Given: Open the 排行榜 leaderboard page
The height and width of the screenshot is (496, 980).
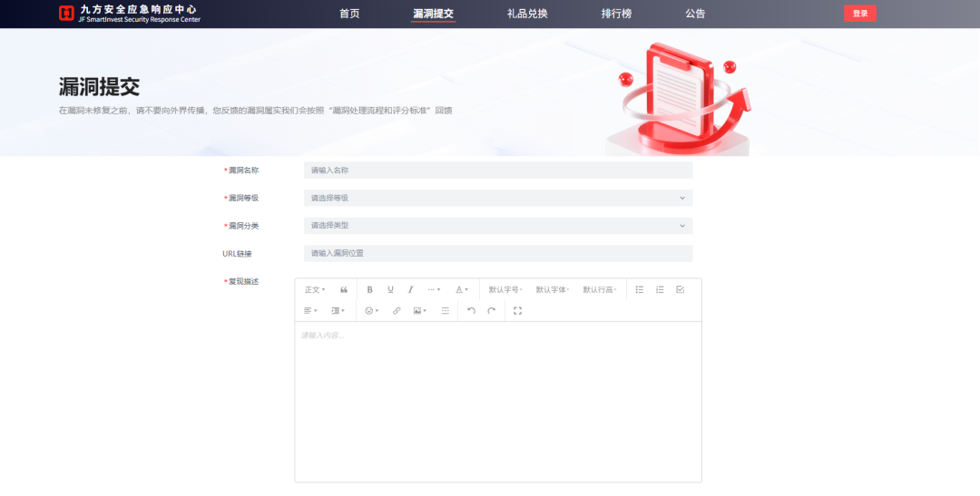Looking at the screenshot, I should click(616, 14).
